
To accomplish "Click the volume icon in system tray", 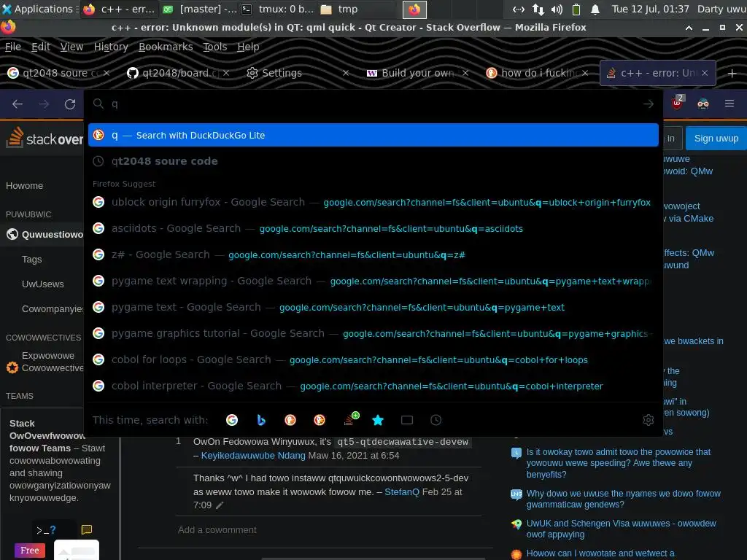I will [x=557, y=9].
